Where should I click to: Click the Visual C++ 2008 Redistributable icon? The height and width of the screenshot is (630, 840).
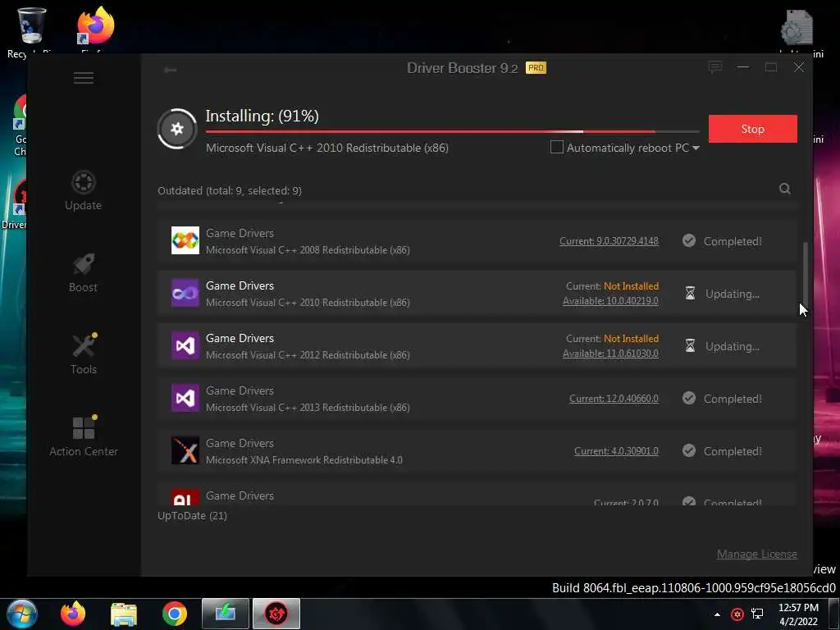tap(185, 240)
